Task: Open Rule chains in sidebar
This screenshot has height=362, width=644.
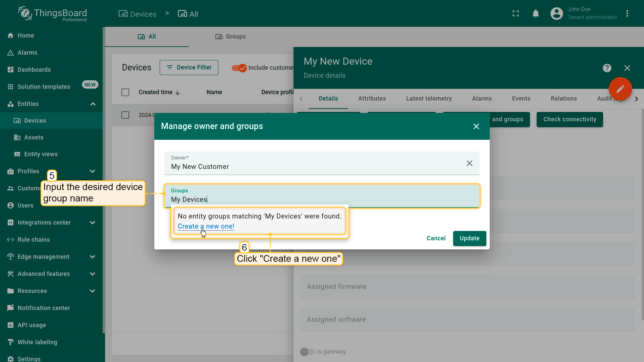Action: (x=34, y=240)
